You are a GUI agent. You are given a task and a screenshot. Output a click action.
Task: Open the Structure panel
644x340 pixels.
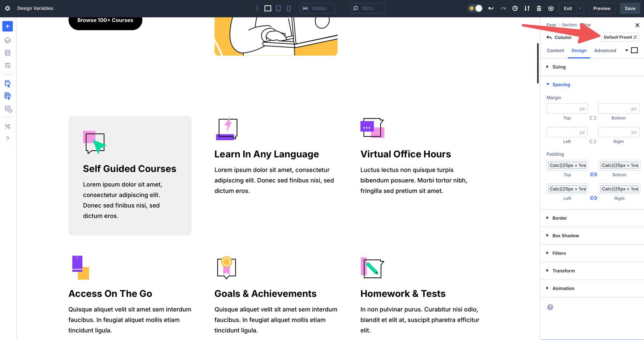pos(7,40)
